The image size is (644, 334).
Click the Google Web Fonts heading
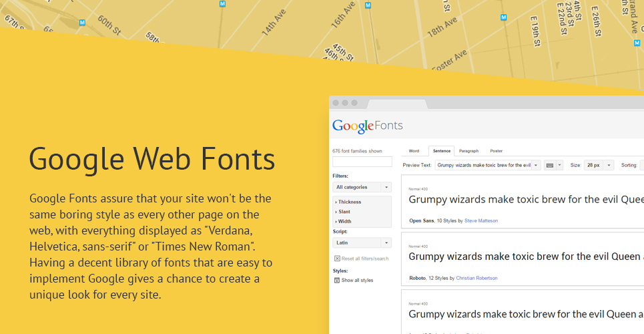point(152,159)
